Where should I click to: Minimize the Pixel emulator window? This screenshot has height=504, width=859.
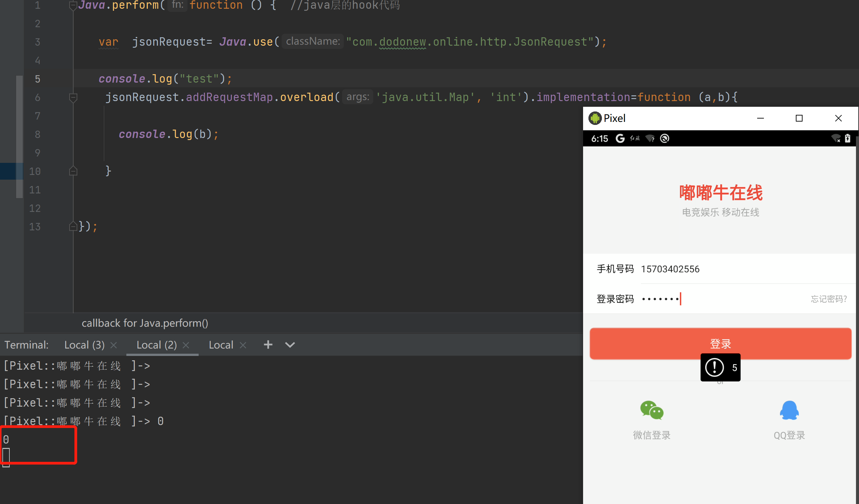(x=760, y=118)
